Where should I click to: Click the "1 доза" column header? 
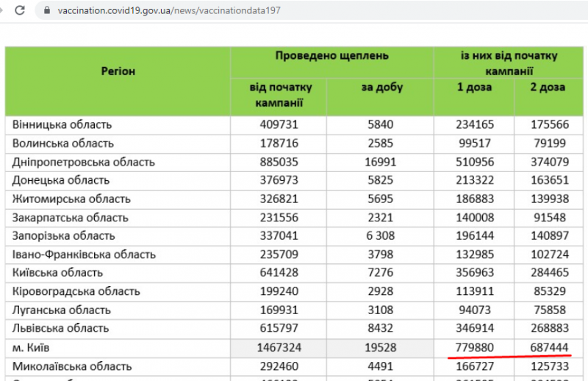(x=473, y=88)
